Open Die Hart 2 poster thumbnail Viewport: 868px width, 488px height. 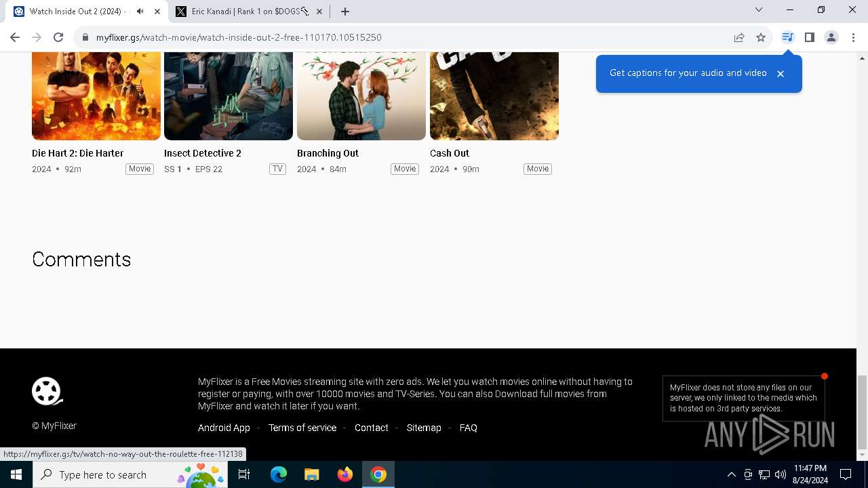(x=96, y=96)
